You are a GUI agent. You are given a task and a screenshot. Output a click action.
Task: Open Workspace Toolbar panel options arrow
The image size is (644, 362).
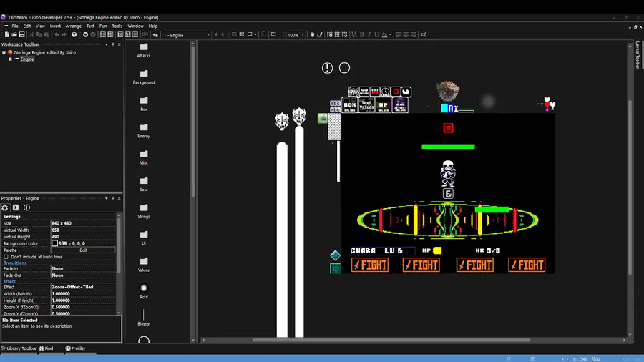[107, 44]
